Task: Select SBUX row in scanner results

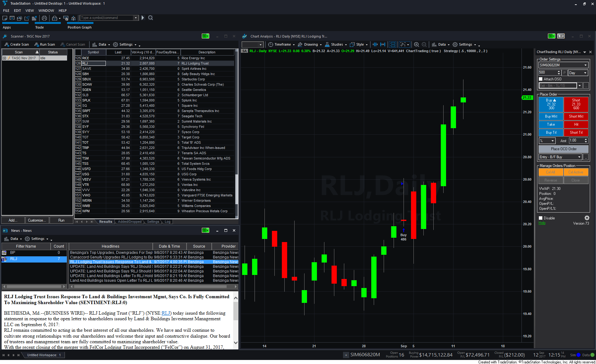Action: click(x=155, y=79)
